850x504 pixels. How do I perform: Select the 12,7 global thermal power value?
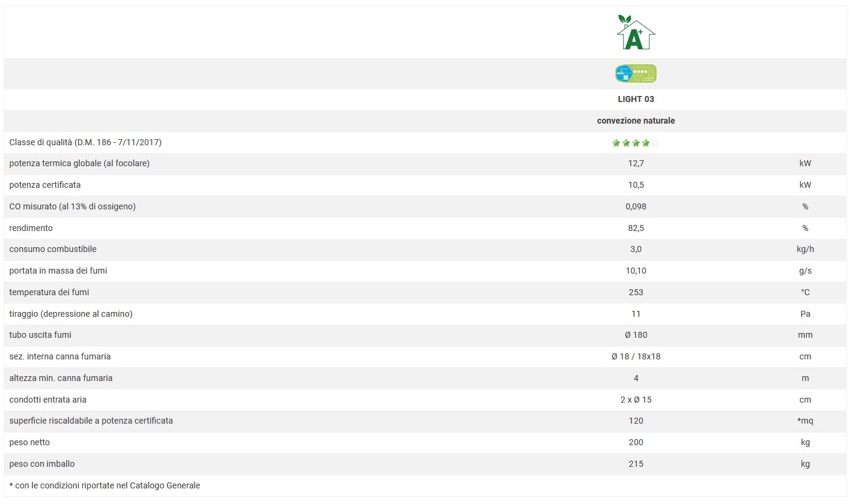[x=636, y=163]
